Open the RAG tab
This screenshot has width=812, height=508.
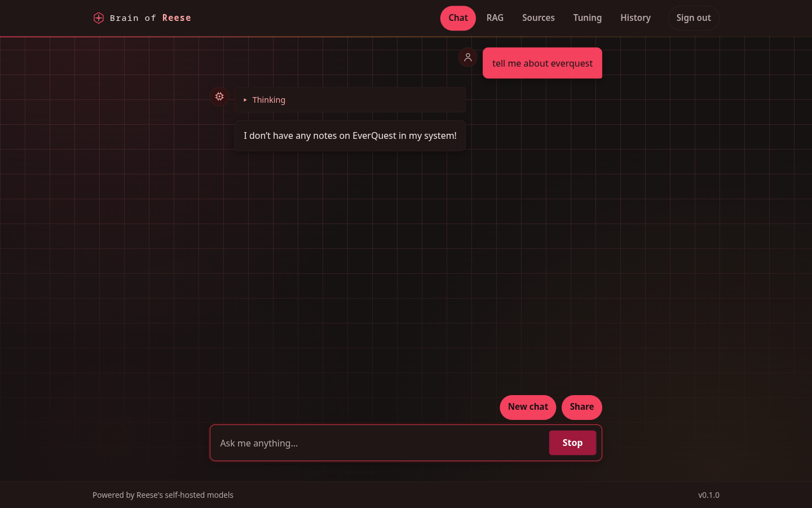[495, 18]
